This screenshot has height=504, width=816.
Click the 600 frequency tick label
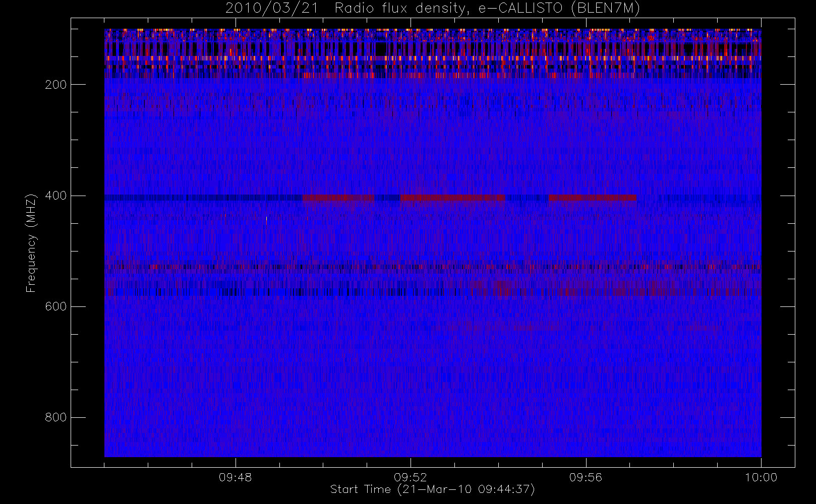(56, 306)
